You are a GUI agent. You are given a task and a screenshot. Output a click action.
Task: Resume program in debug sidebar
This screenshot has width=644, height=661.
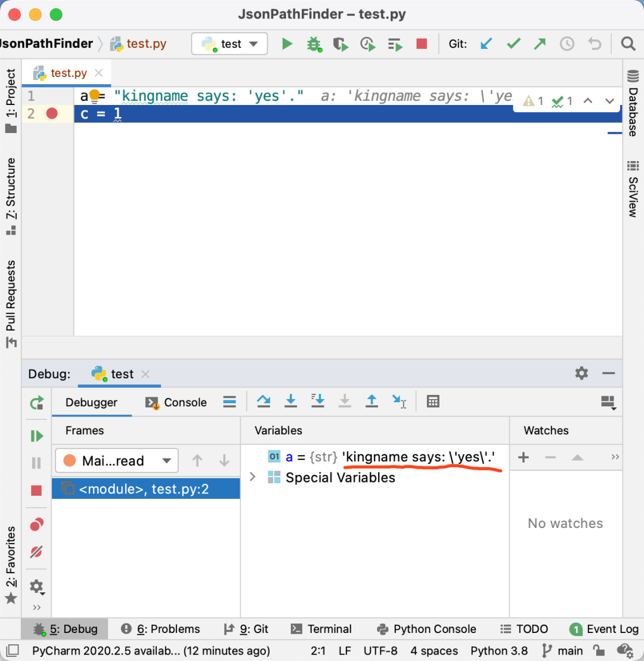coord(36,435)
